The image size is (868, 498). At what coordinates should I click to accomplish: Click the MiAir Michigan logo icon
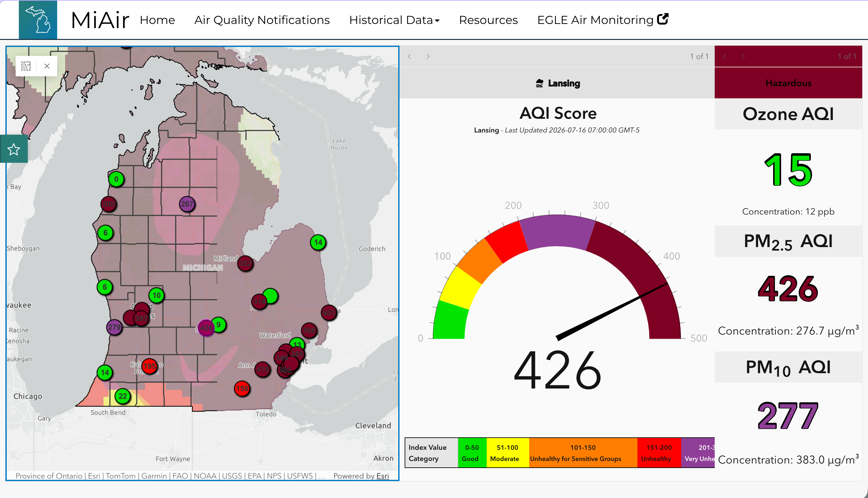38,19
